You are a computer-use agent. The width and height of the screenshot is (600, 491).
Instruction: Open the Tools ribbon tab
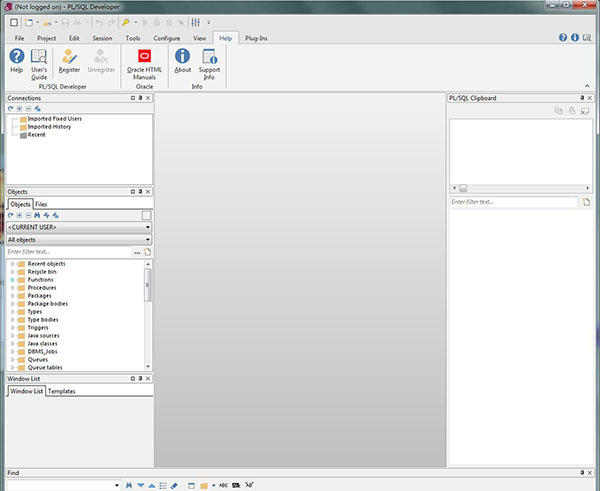[133, 38]
